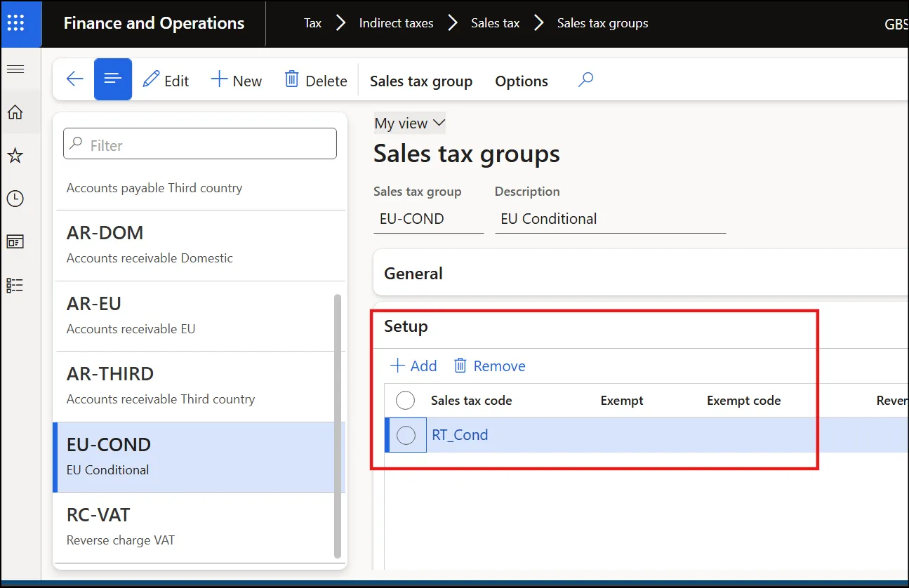Open the app launcher waffle icon
Viewport: 909px width, 588px height.
15,23
